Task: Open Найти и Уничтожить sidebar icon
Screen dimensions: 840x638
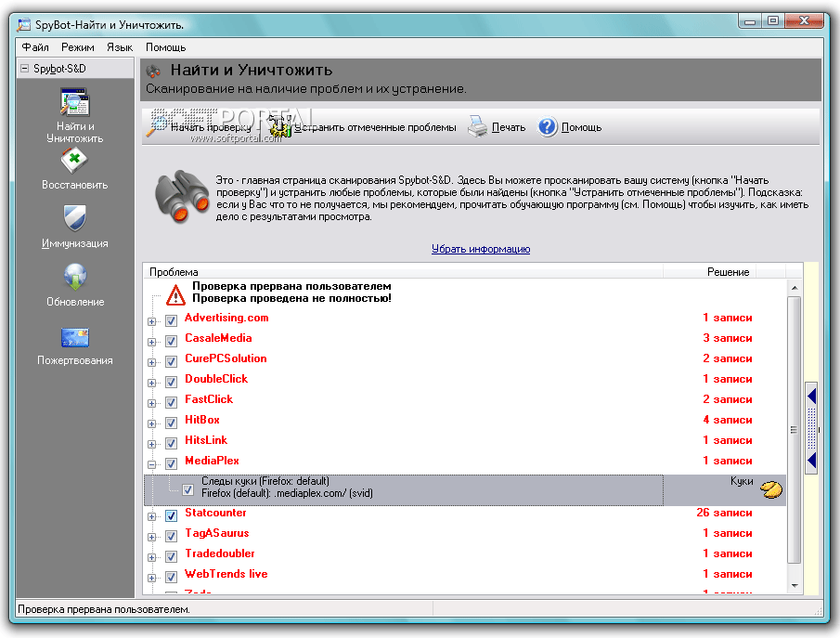Action: pyautogui.click(x=74, y=103)
